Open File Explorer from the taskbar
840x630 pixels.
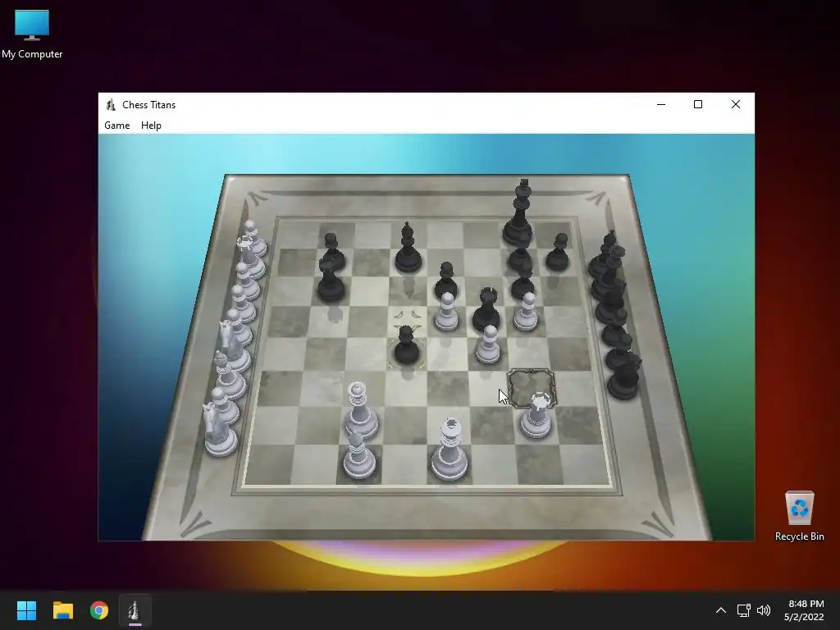pyautogui.click(x=62, y=610)
